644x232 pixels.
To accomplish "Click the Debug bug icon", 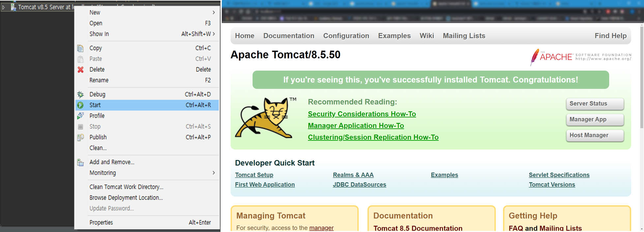I will click(x=80, y=94).
